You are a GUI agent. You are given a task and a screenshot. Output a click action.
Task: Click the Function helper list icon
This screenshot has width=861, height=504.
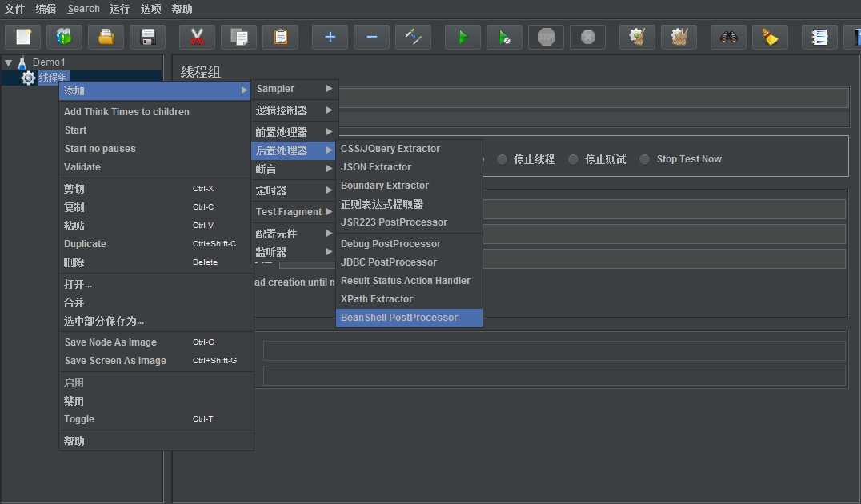820,37
